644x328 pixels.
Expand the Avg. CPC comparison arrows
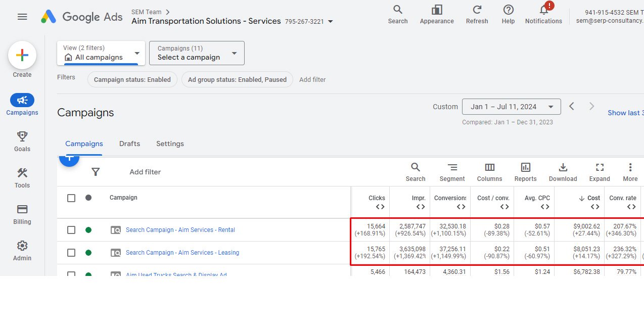point(545,207)
